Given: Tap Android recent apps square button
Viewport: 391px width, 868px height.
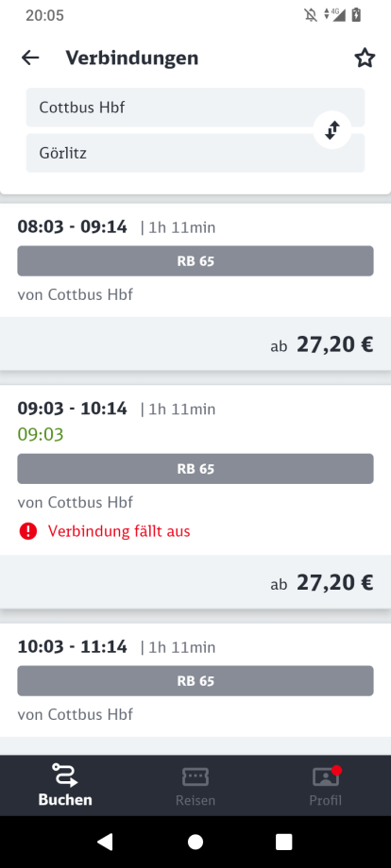Looking at the screenshot, I should tap(284, 842).
